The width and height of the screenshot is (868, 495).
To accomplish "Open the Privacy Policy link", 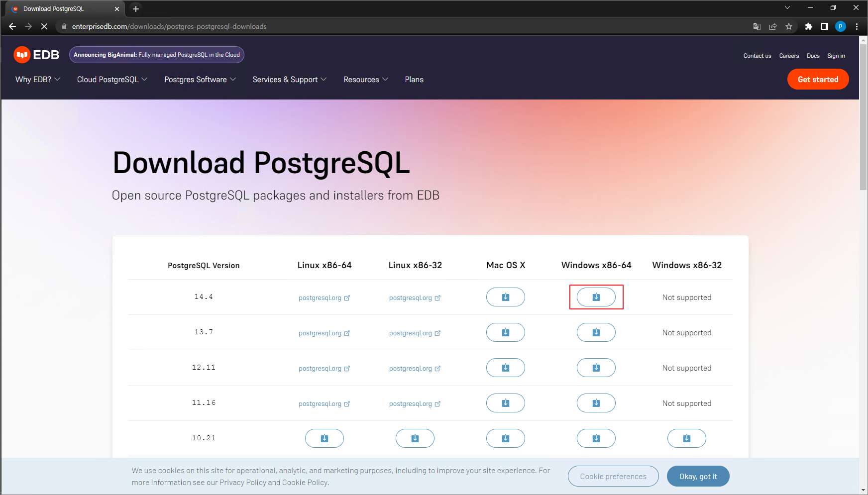I will [x=243, y=483].
